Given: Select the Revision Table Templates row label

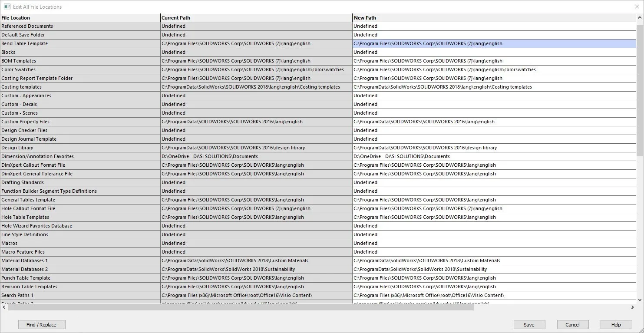Looking at the screenshot, I should coord(80,287).
